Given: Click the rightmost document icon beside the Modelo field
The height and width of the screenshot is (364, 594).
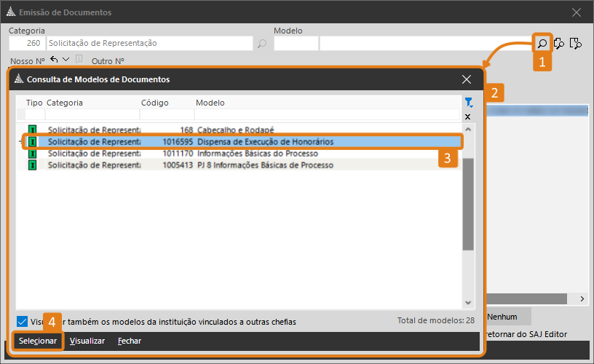Looking at the screenshot, I should (x=576, y=44).
